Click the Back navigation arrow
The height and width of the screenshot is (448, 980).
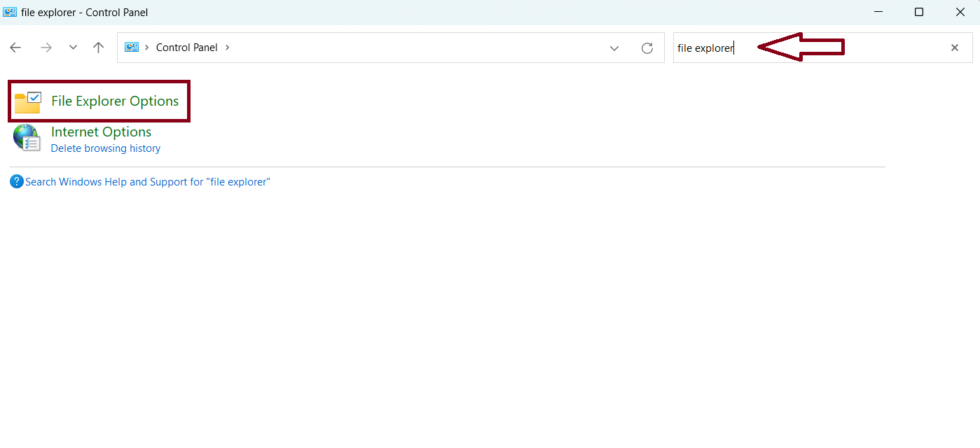(x=15, y=48)
